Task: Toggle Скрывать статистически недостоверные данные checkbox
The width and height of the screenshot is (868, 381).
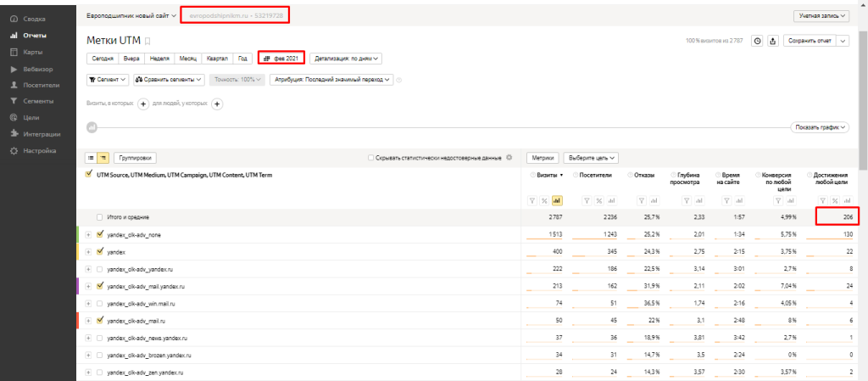Action: click(x=371, y=158)
